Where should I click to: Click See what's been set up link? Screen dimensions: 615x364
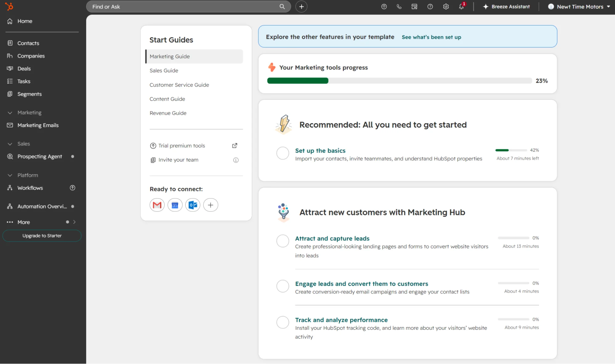431,37
